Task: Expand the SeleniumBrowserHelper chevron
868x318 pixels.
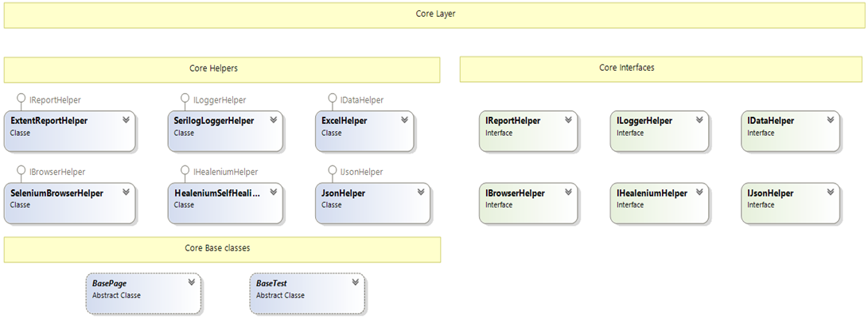Action: click(127, 192)
